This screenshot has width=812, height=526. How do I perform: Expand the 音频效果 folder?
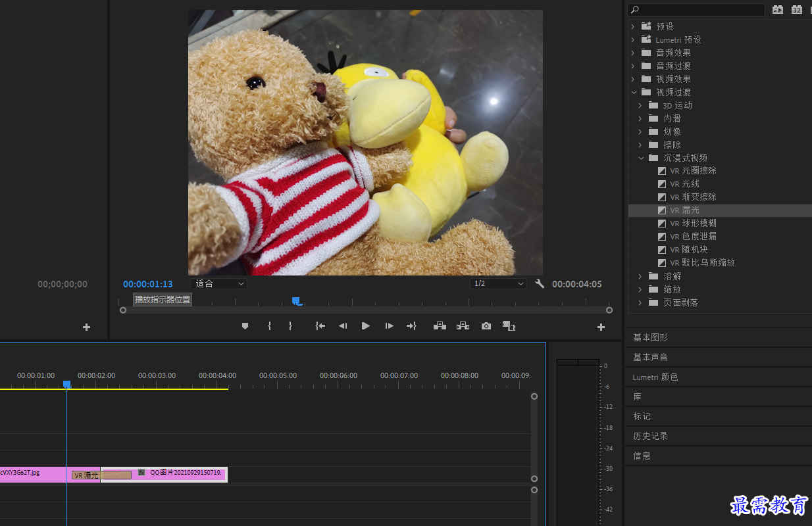coord(633,53)
